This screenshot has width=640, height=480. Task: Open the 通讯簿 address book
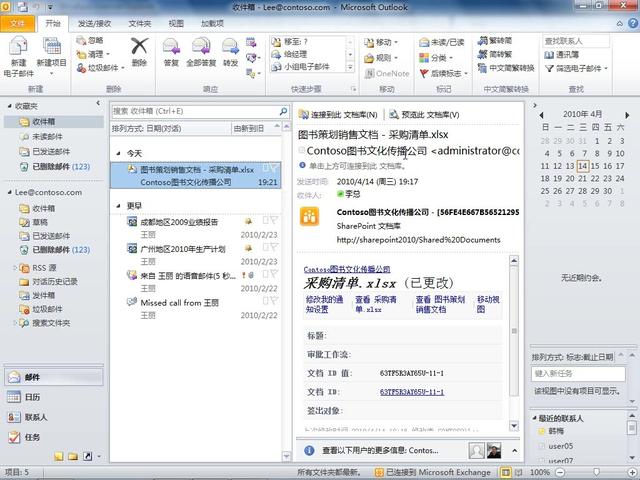click(x=562, y=54)
